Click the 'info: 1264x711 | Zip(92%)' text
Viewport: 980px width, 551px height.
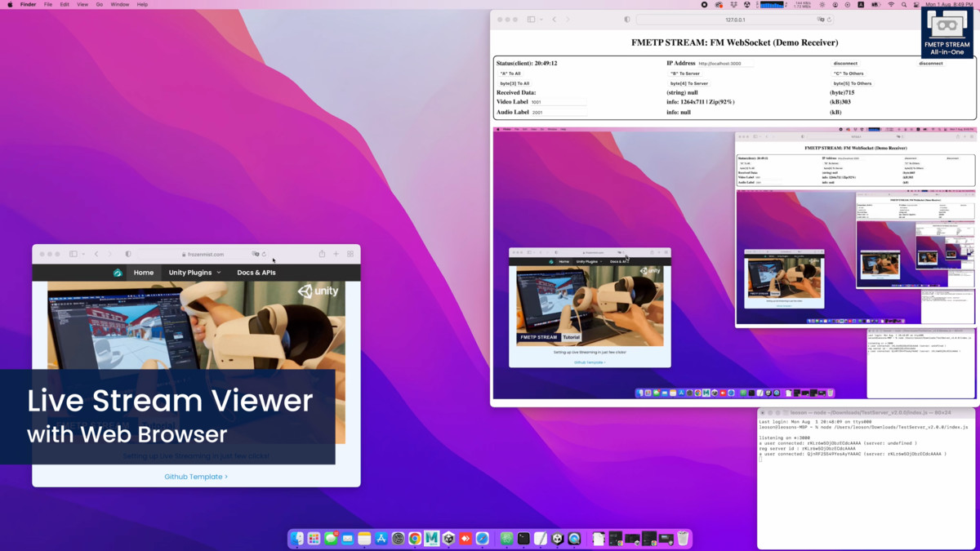(701, 102)
